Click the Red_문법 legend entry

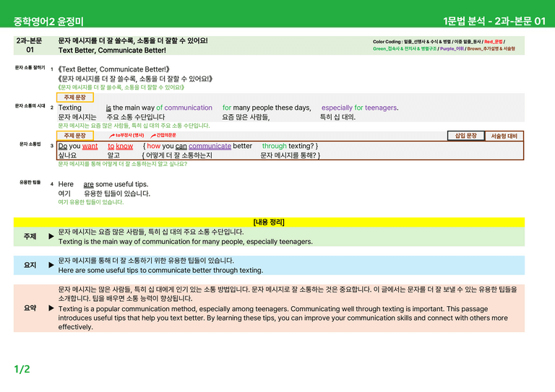click(494, 42)
